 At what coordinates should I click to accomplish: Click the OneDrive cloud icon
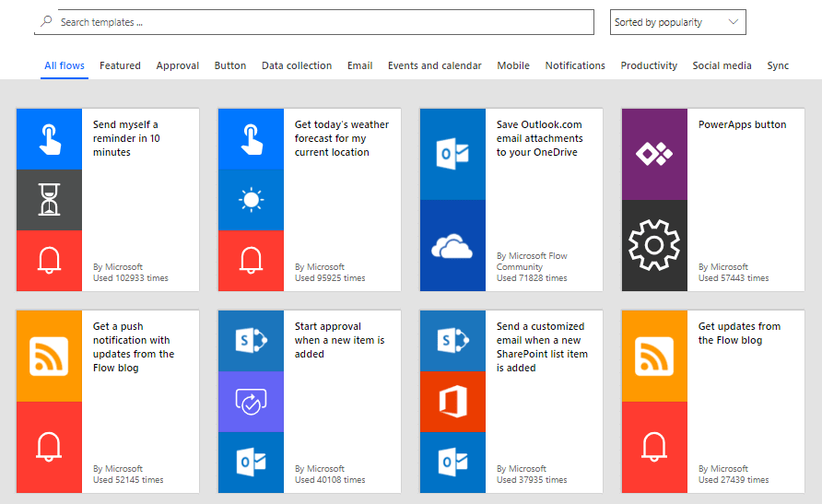point(452,246)
